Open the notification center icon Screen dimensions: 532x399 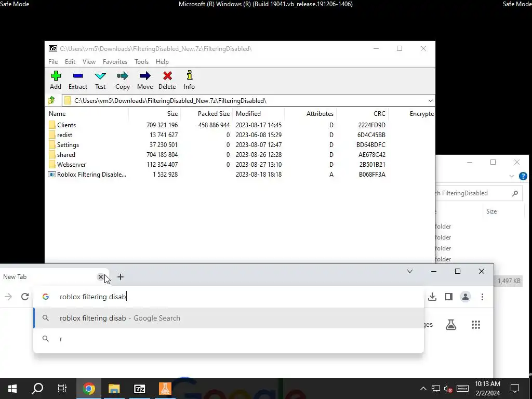point(515,389)
